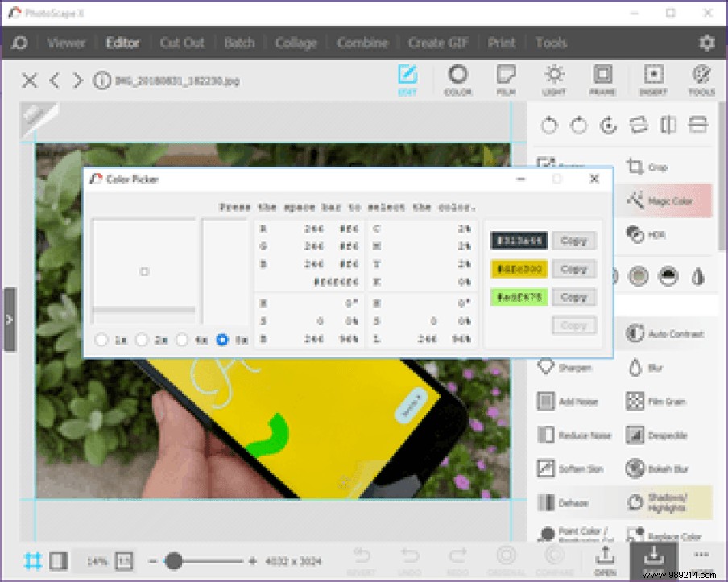Open the Magic Color tool

coord(668,200)
